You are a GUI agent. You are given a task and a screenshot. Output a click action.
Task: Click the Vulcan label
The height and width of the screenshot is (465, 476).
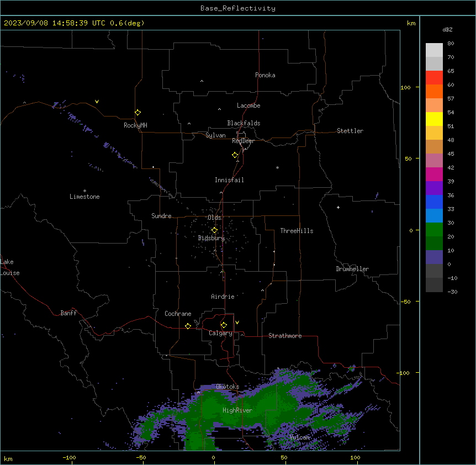[x=300, y=437]
